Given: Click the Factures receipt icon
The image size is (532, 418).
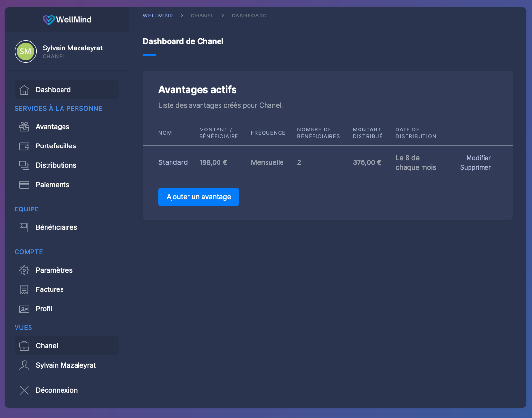Looking at the screenshot, I should coord(24,289).
